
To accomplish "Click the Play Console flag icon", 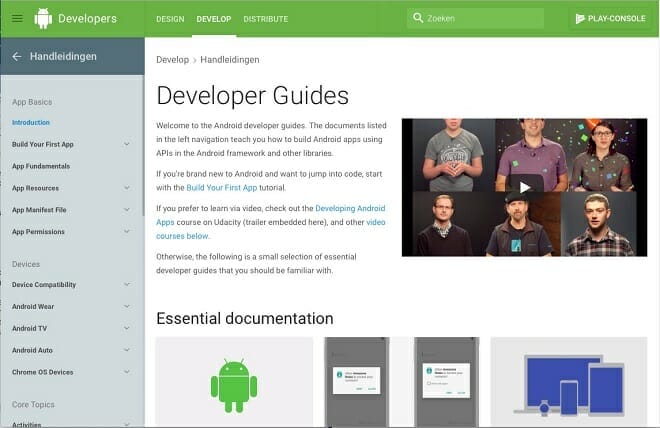I will pyautogui.click(x=580, y=19).
